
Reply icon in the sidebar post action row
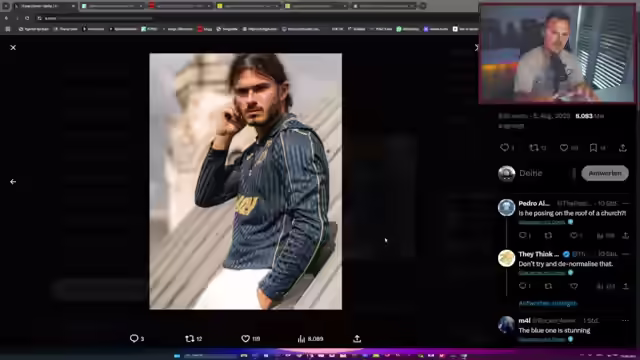[505, 148]
